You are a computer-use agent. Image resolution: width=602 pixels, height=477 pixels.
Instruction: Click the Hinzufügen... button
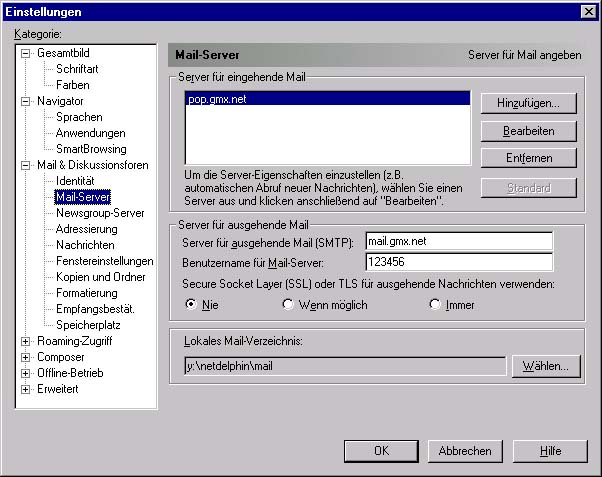[x=529, y=103]
